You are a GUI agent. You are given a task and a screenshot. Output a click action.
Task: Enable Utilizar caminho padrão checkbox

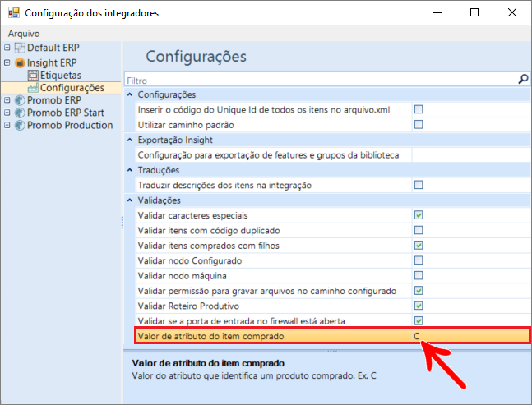pos(419,124)
